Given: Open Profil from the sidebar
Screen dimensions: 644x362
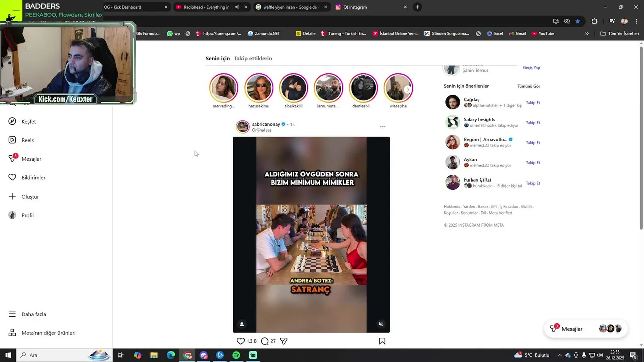Looking at the screenshot, I should tap(21, 215).
